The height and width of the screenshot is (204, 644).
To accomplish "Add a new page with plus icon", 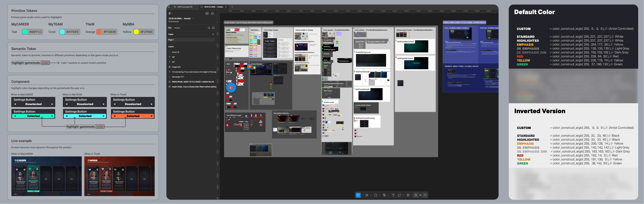I will pos(213,34).
